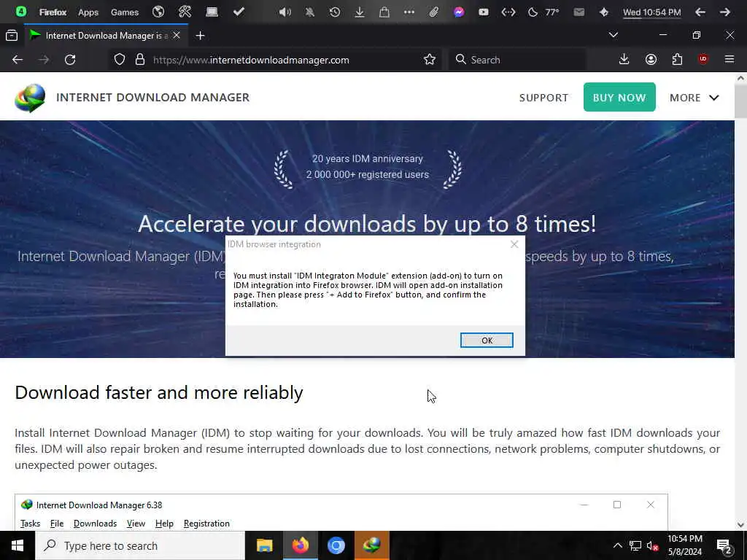The width and height of the screenshot is (747, 560).
Task: Click the page vertical scrollbar thumb
Action: 740,101
